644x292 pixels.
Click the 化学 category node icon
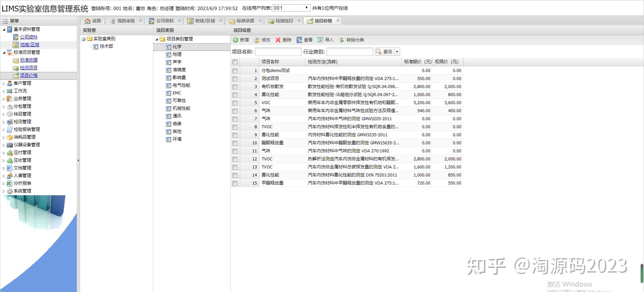[169, 47]
